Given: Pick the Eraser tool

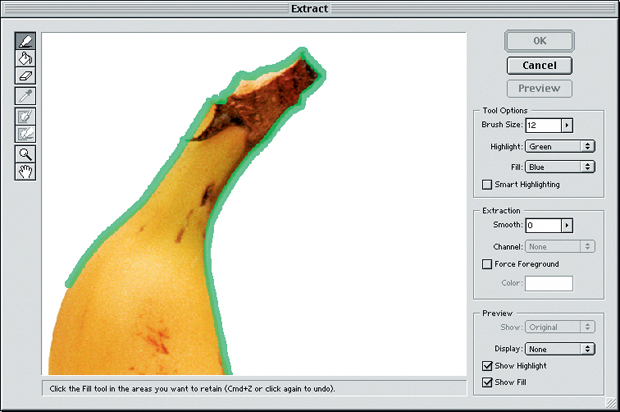Looking at the screenshot, I should 25,75.
